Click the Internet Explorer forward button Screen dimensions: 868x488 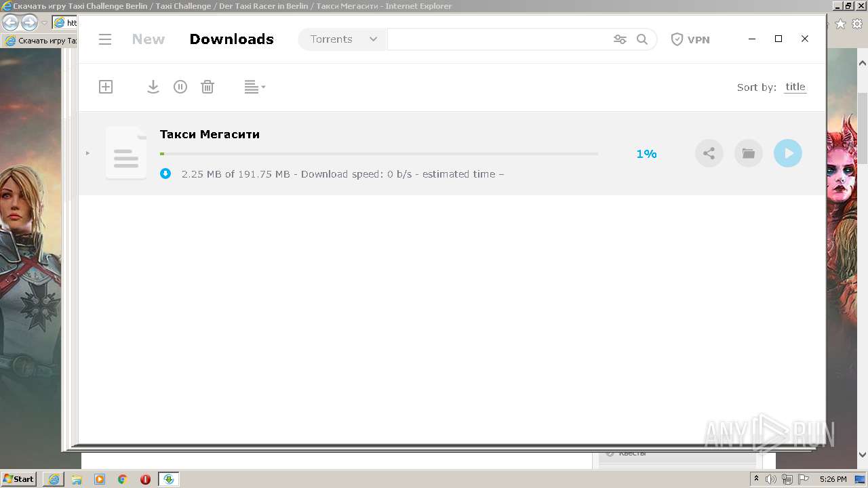[x=29, y=23]
